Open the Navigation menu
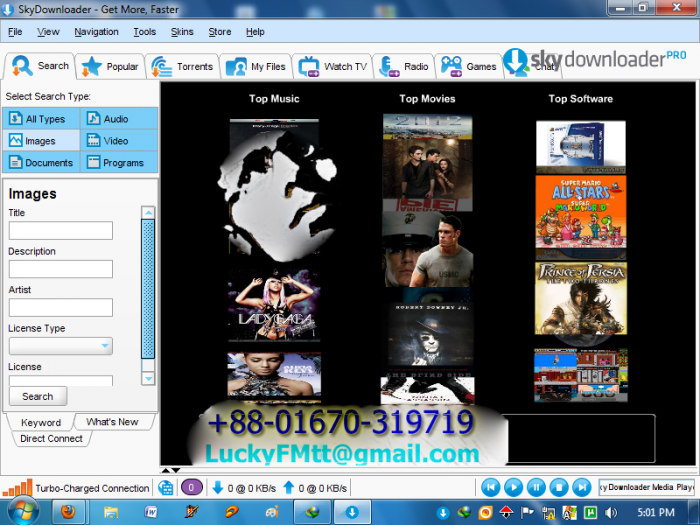The width and height of the screenshot is (700, 525). click(96, 32)
